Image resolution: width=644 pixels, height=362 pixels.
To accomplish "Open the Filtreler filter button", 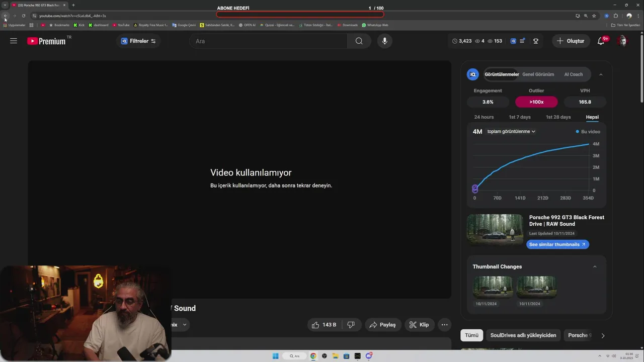I will [138, 41].
